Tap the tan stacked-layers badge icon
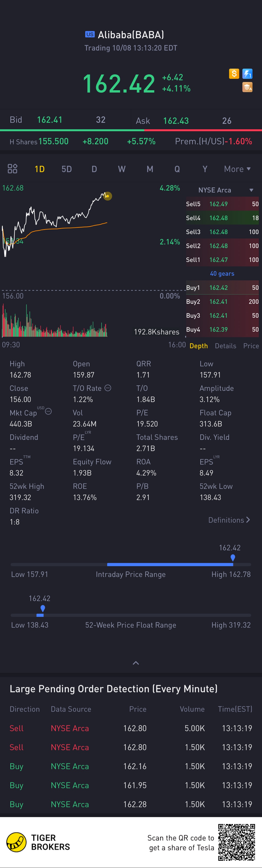 click(x=247, y=87)
